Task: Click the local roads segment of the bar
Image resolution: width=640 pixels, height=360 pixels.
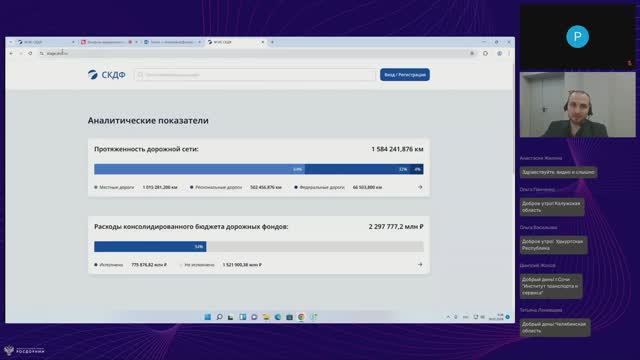Action: 199,169
